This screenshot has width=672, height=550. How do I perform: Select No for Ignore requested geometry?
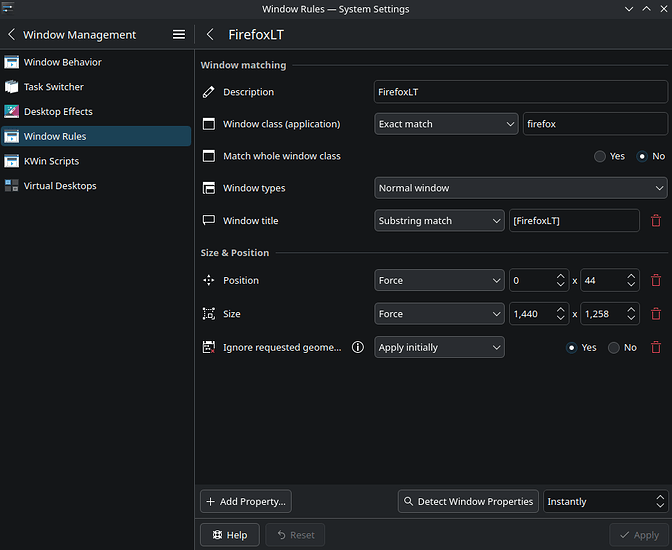(x=622, y=347)
